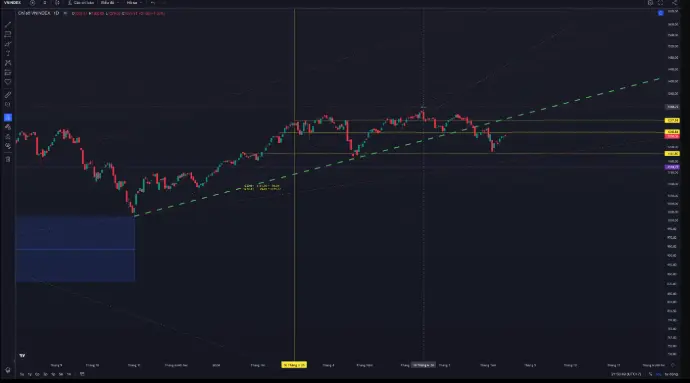Viewport: 690px width, 383px height.
Task: Click the yellow vertical line date label
Action: (294, 365)
